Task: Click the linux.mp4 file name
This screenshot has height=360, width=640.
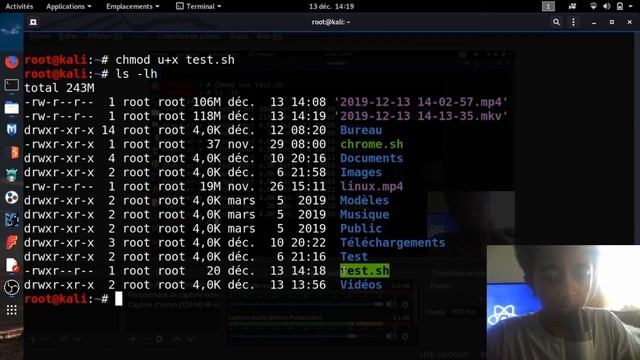Action: click(371, 187)
